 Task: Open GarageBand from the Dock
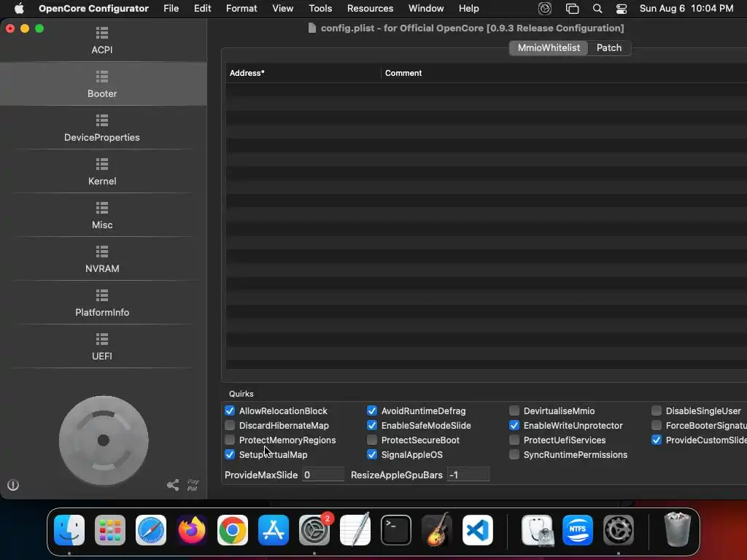coord(437,530)
